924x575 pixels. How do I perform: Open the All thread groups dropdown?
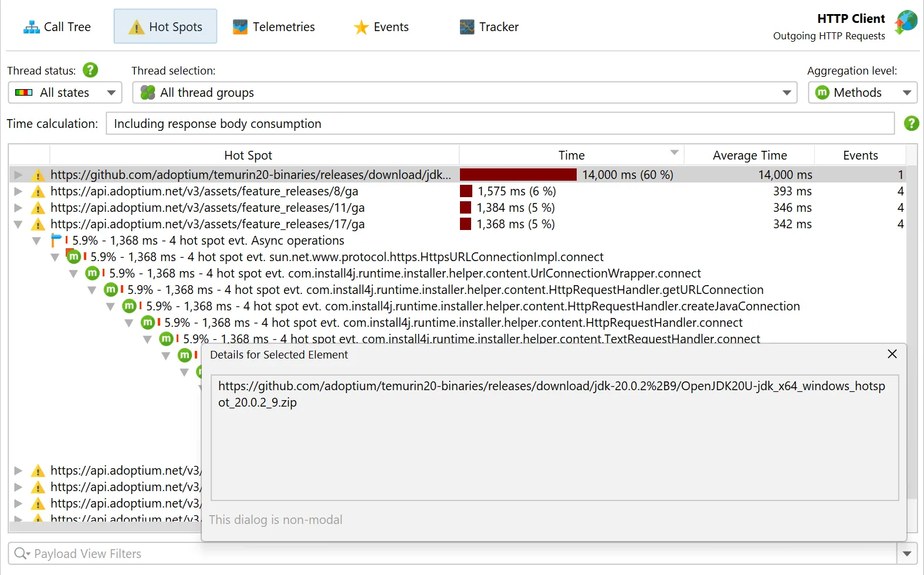click(x=464, y=93)
